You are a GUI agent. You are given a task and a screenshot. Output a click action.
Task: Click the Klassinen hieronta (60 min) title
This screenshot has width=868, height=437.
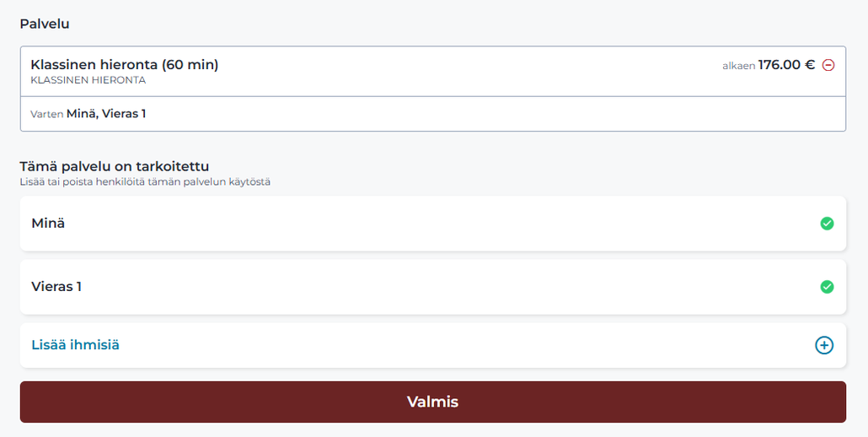point(125,64)
